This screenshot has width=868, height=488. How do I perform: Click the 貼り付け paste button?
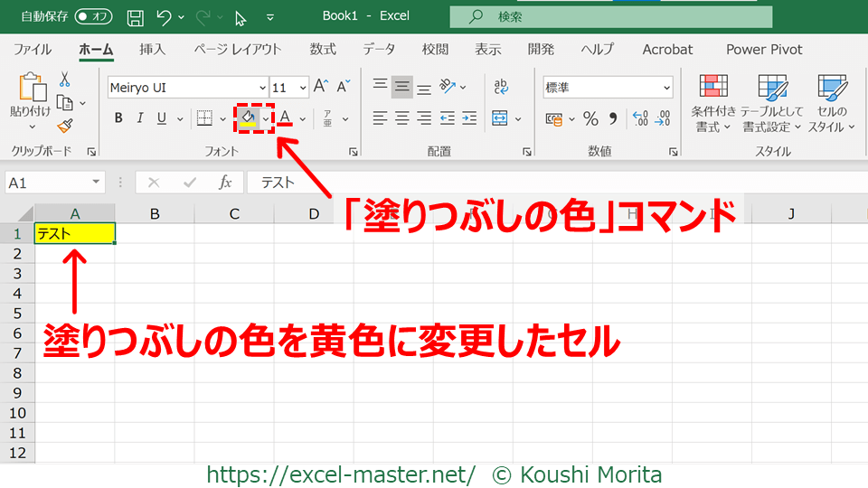click(x=31, y=99)
